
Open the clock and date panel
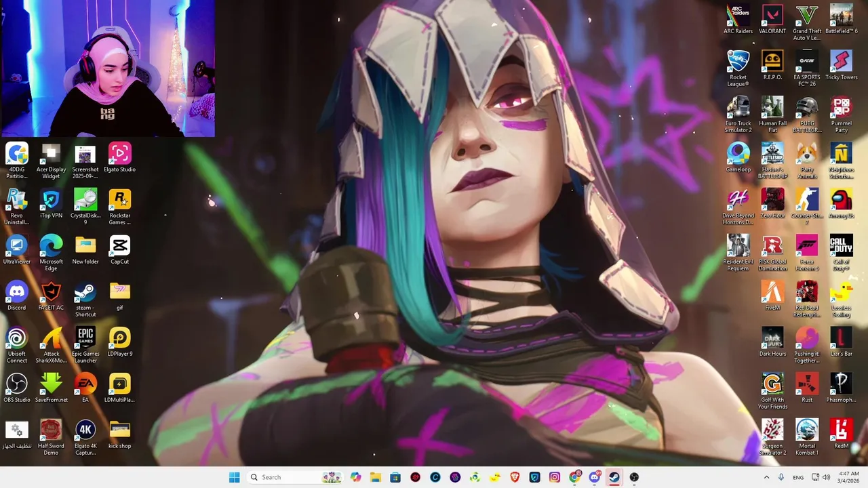[x=849, y=477]
